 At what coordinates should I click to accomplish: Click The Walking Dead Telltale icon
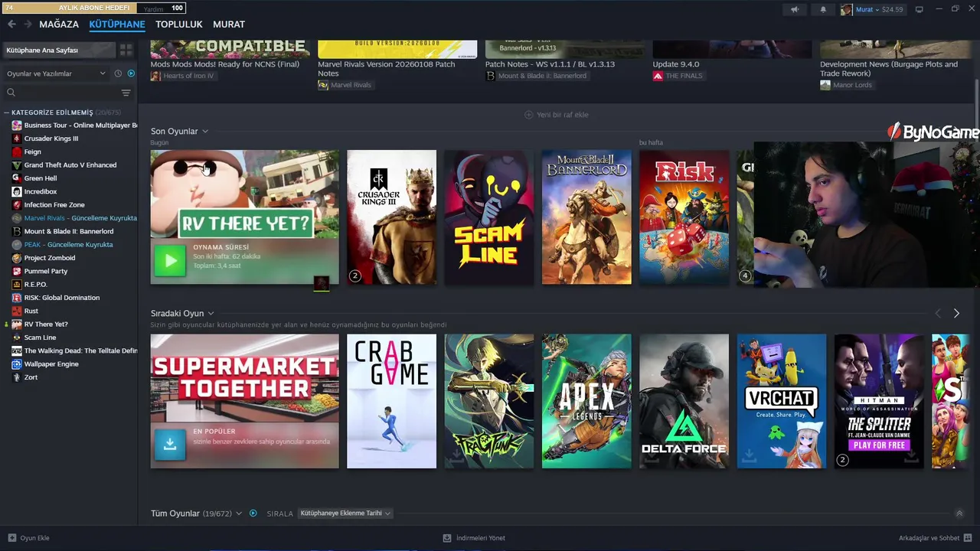tap(17, 350)
